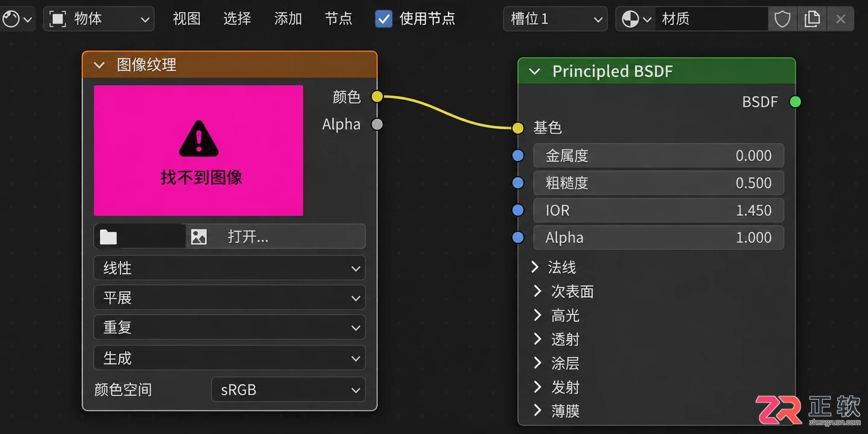Click the folder browse icon
Image resolution: width=868 pixels, height=434 pixels.
108,237
